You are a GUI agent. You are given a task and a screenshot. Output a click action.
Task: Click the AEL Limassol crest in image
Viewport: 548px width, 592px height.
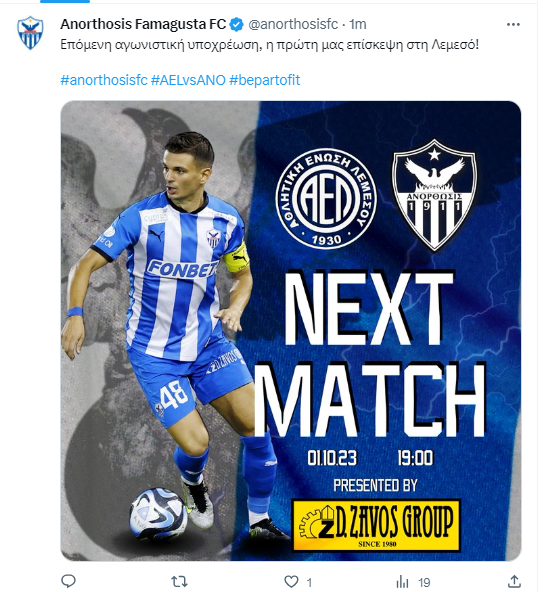[x=326, y=198]
